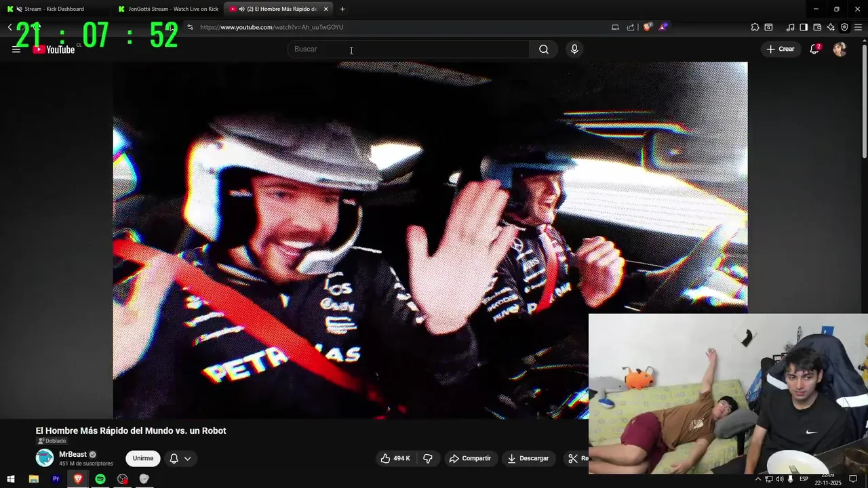Screen dimensions: 868x488
Task: Open the Windows Start menu
Action: [11, 479]
